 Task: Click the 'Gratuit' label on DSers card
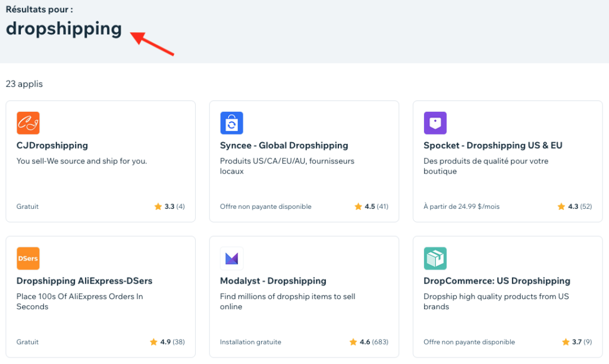click(27, 342)
